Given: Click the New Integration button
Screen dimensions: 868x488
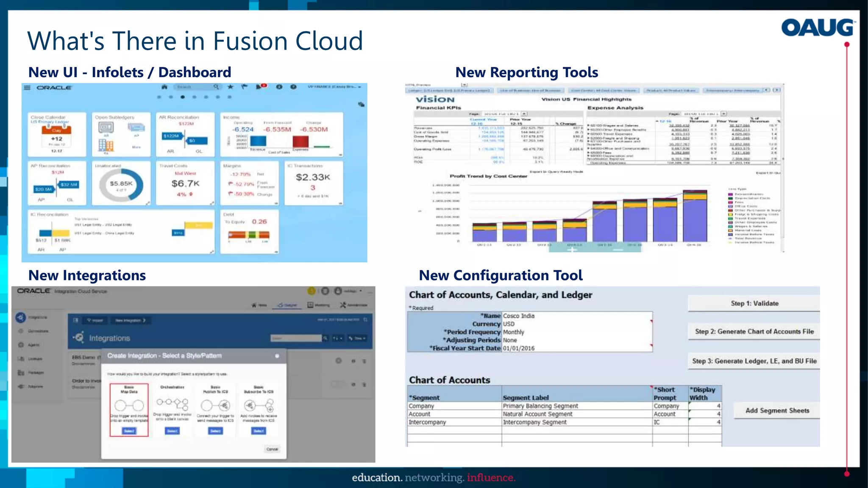Looking at the screenshot, I should pyautogui.click(x=131, y=320).
